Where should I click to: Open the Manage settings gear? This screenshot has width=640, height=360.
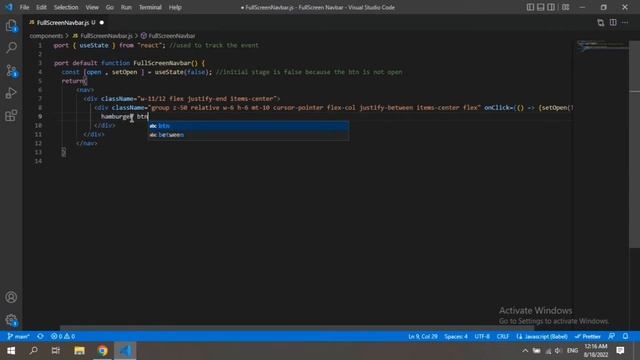pyautogui.click(x=11, y=320)
